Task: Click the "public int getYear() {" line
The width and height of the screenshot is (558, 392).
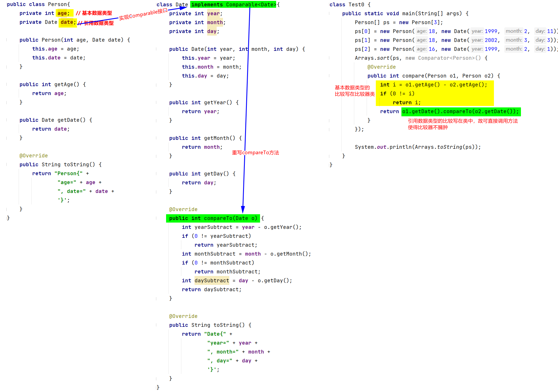Action: point(204,103)
